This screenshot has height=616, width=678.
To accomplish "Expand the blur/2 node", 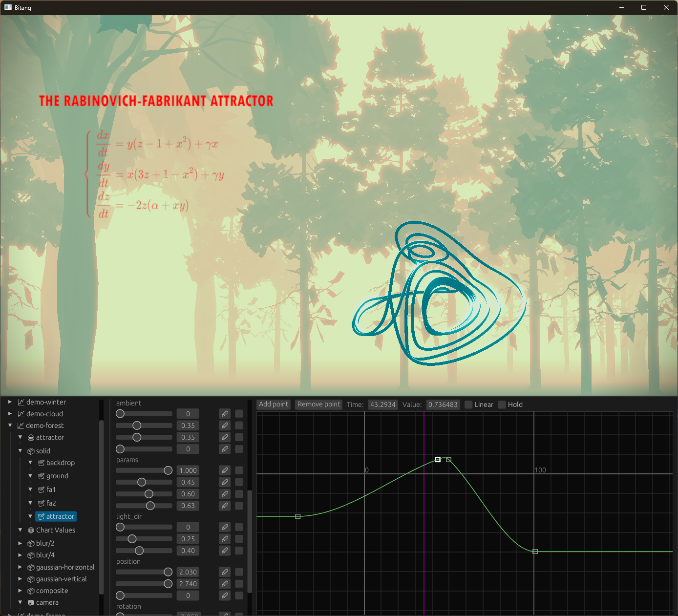I will [x=20, y=543].
